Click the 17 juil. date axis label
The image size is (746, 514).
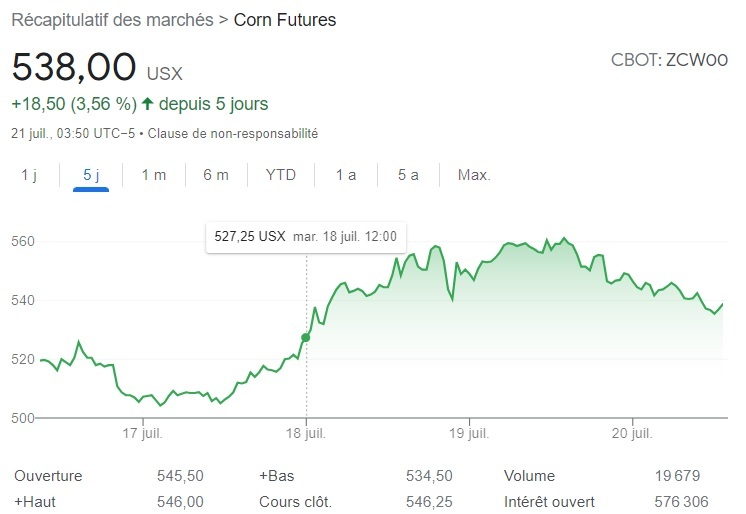[142, 433]
